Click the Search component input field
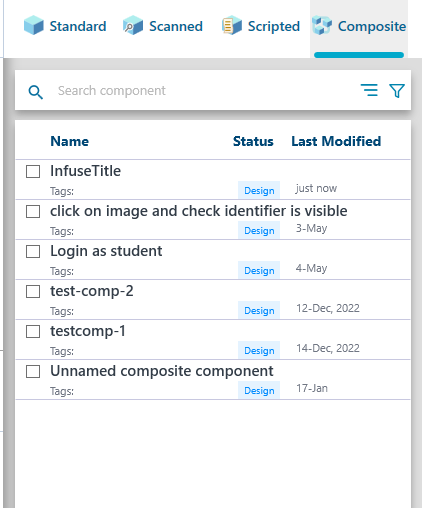Image resolution: width=422 pixels, height=508 pixels. [203, 91]
